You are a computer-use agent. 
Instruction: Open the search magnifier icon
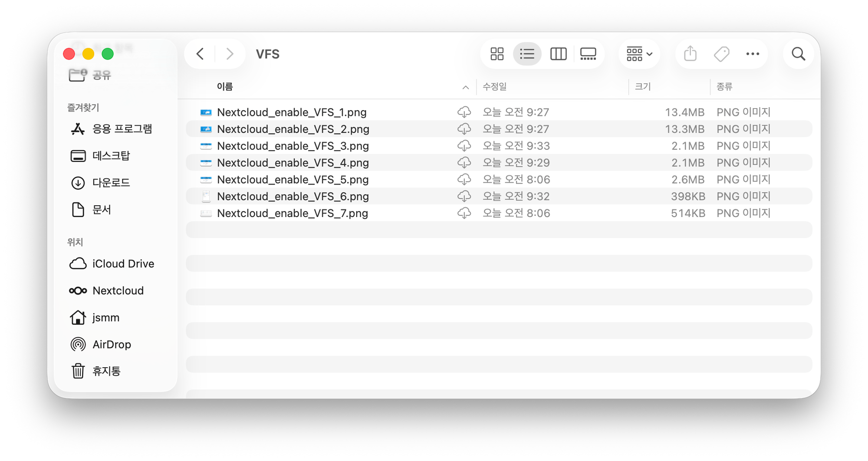[x=798, y=54]
